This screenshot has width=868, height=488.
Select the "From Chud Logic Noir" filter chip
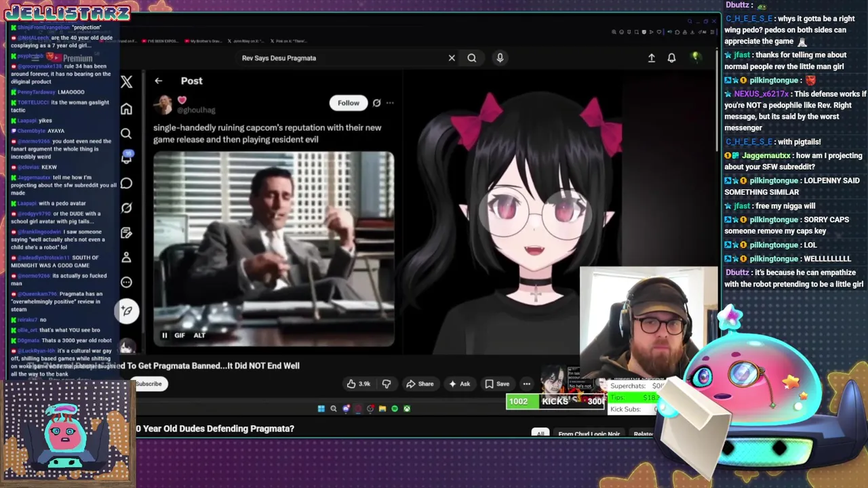[589, 434]
